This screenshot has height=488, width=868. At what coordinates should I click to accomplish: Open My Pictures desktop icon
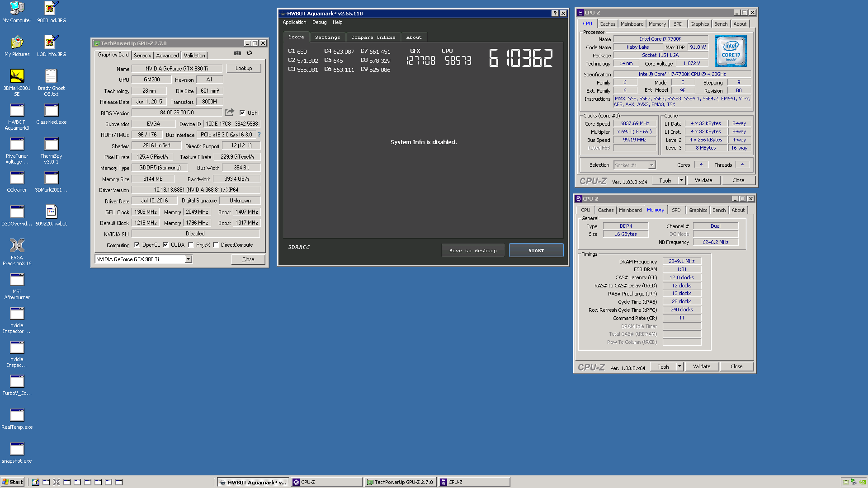tap(17, 46)
